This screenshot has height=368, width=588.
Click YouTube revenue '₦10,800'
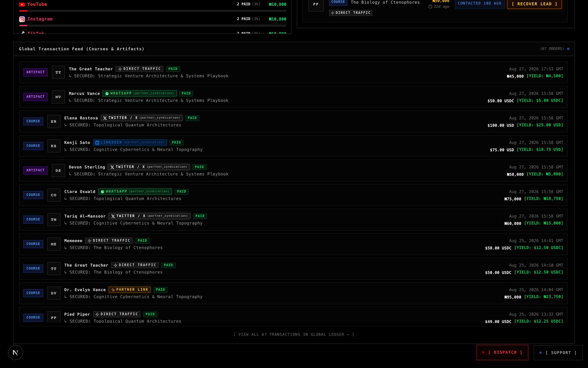pyautogui.click(x=277, y=4)
